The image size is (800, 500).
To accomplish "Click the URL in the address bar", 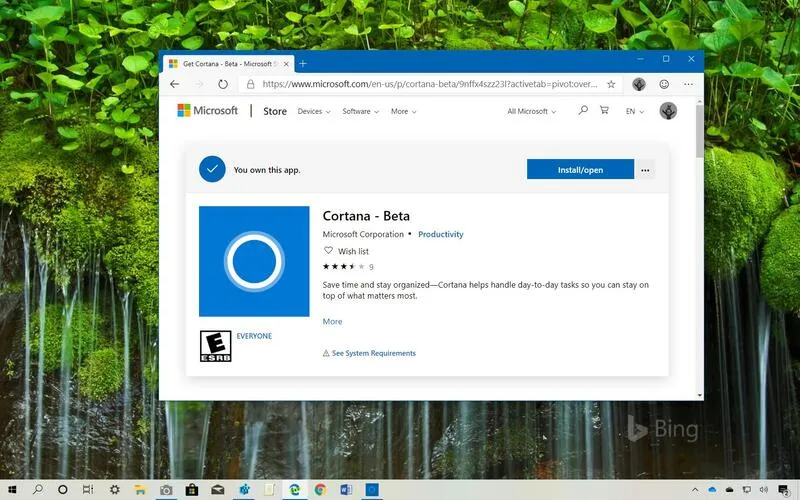I will click(430, 84).
